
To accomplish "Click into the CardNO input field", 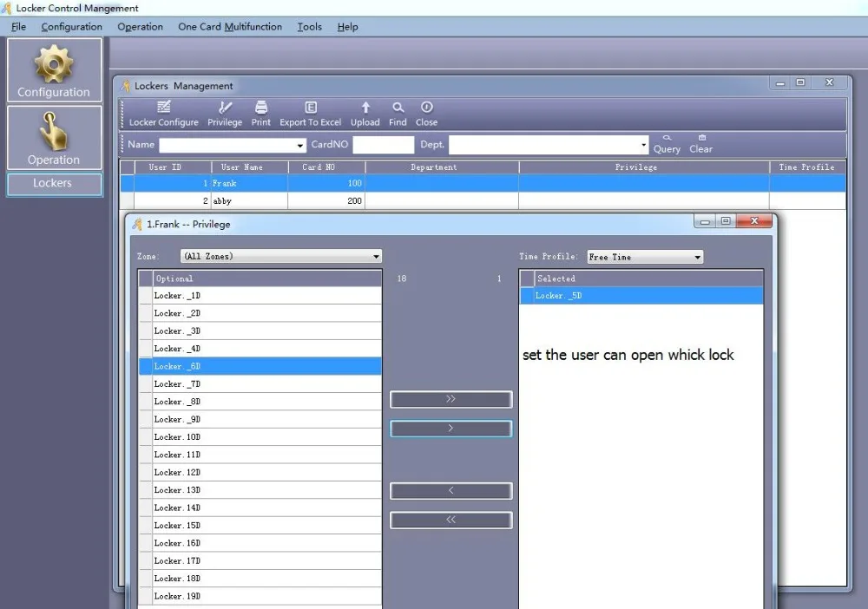I will (x=383, y=145).
